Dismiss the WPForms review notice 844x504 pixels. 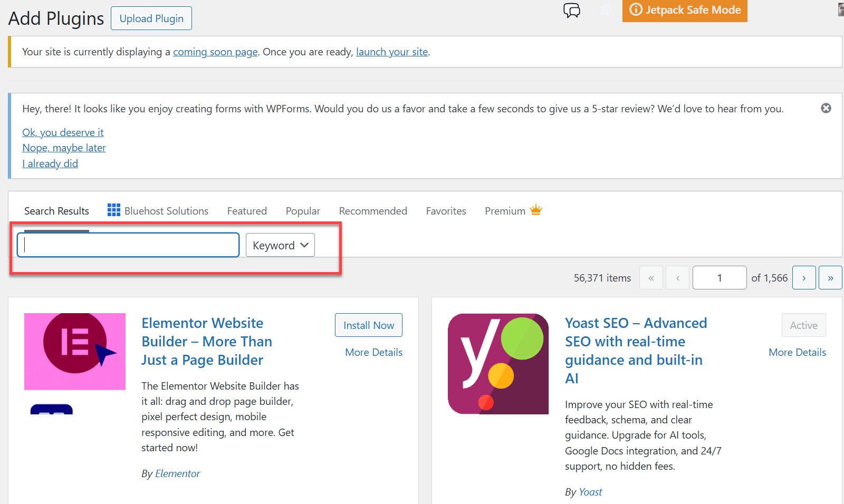point(826,108)
